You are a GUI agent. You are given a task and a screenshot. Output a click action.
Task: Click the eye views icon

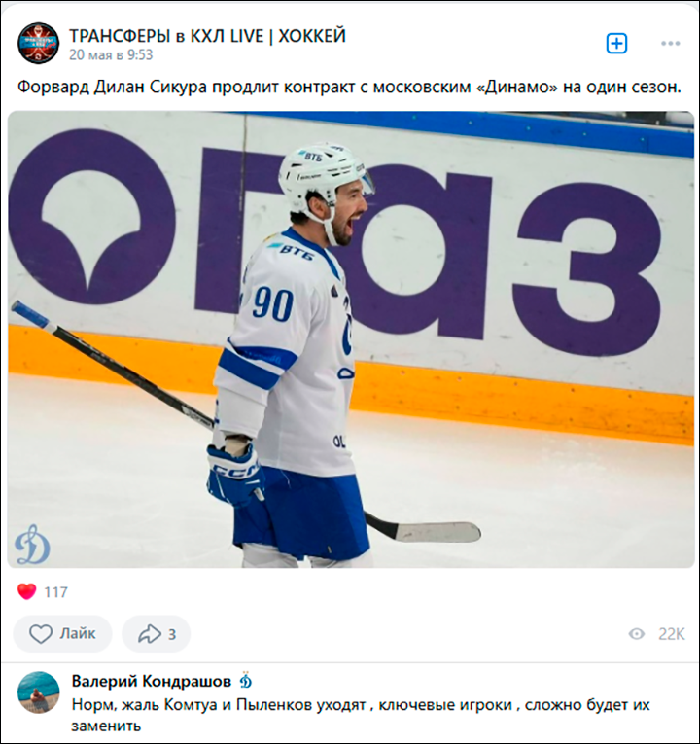pyautogui.click(x=637, y=634)
